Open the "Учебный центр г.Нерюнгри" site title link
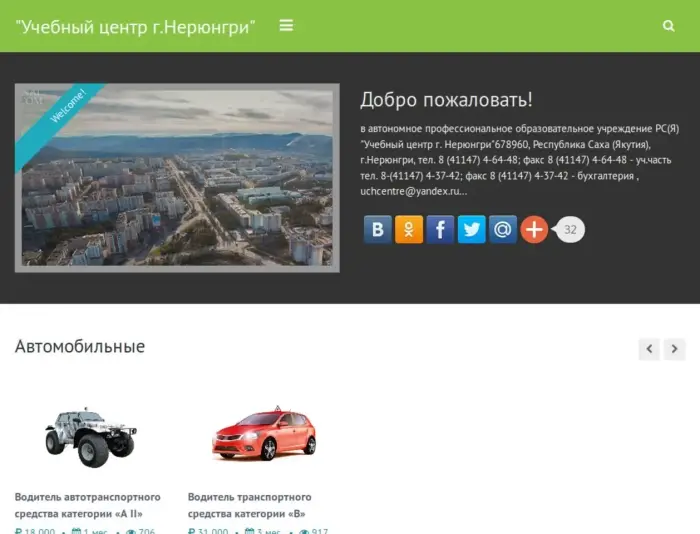The image size is (700, 534). pyautogui.click(x=136, y=27)
